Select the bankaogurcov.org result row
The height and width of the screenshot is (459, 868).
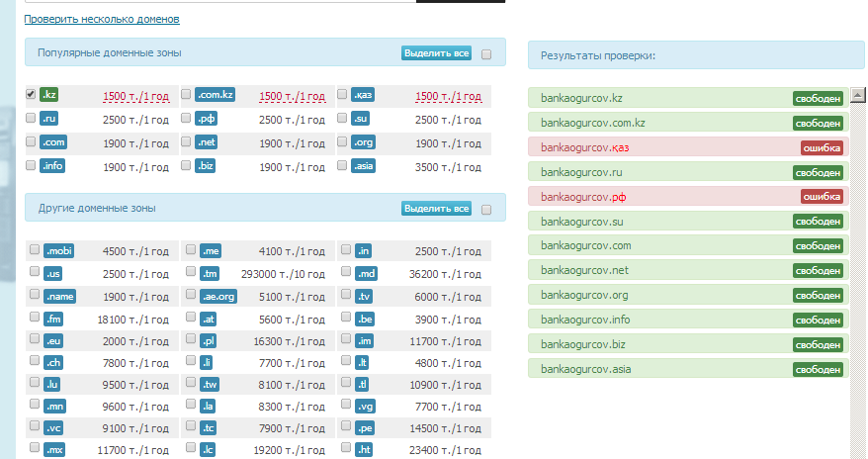(x=688, y=295)
